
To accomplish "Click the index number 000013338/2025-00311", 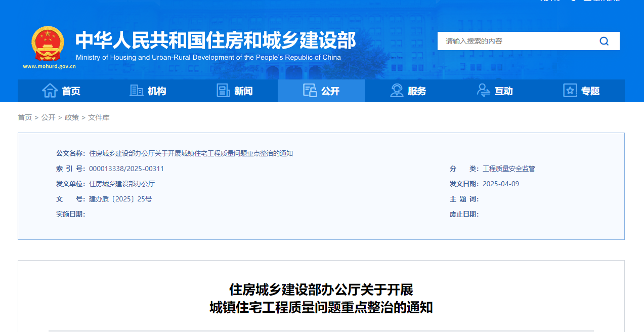I will (126, 169).
